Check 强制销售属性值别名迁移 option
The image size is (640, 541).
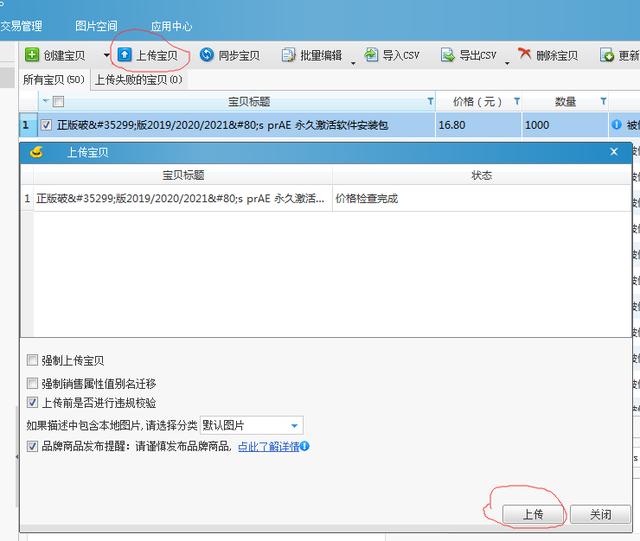tap(33, 383)
